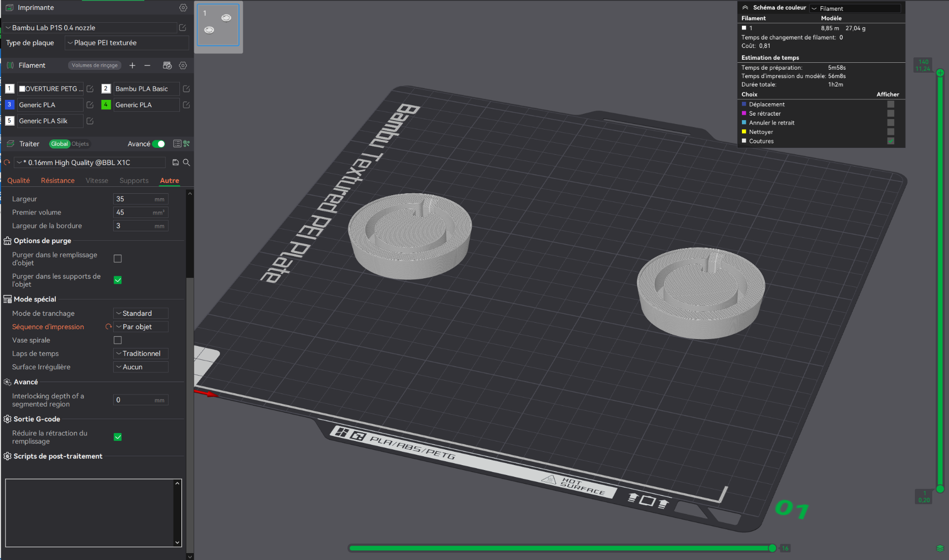This screenshot has height=560, width=949.
Task: Click the Volumes de rinçage button
Action: (95, 65)
